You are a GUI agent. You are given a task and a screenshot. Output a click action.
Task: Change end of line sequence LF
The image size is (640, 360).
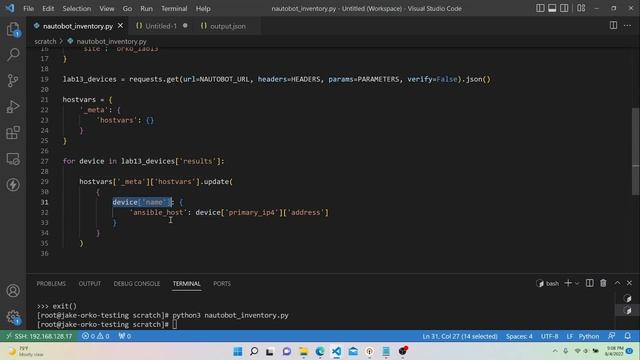(x=570, y=336)
